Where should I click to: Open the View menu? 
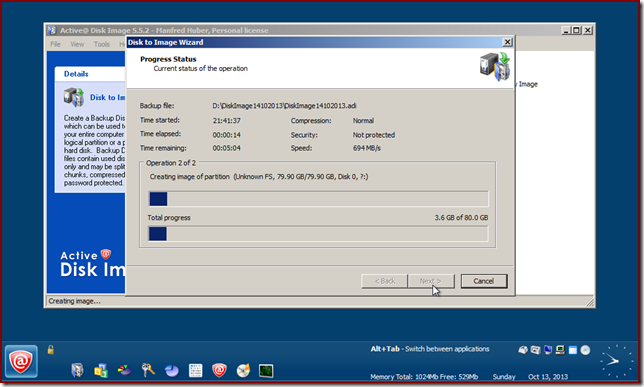77,44
